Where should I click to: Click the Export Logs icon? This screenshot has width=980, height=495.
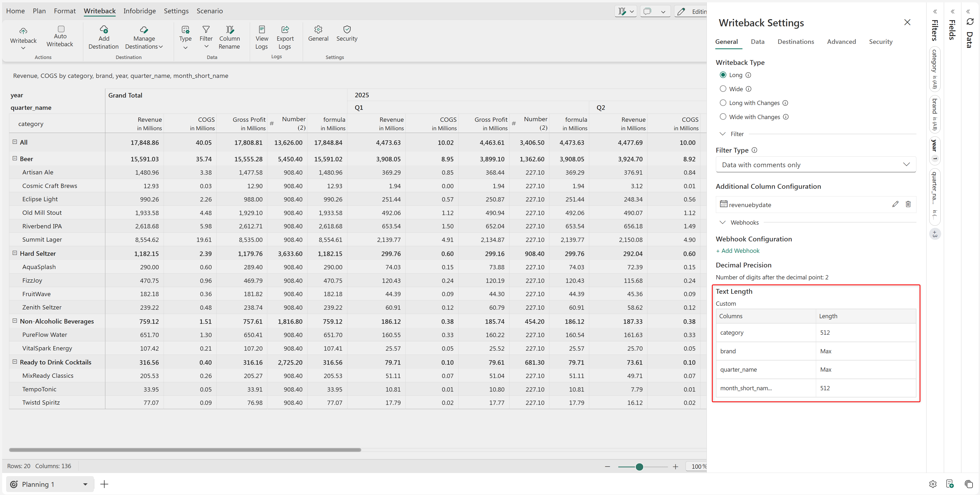coord(285,30)
